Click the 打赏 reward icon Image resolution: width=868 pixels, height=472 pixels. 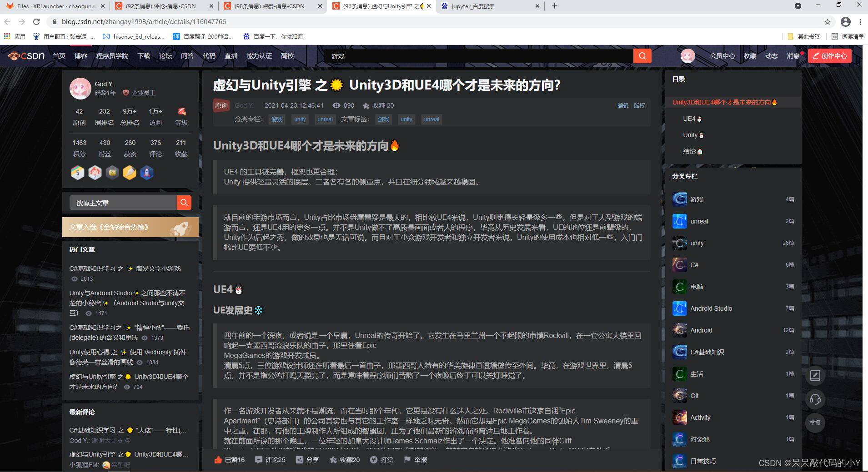[x=374, y=460]
